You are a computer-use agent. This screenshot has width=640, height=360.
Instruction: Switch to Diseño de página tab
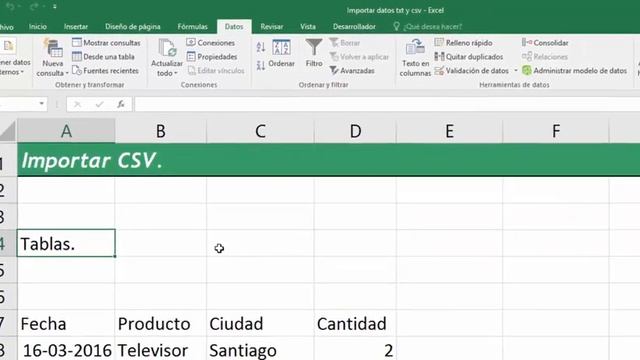click(133, 27)
